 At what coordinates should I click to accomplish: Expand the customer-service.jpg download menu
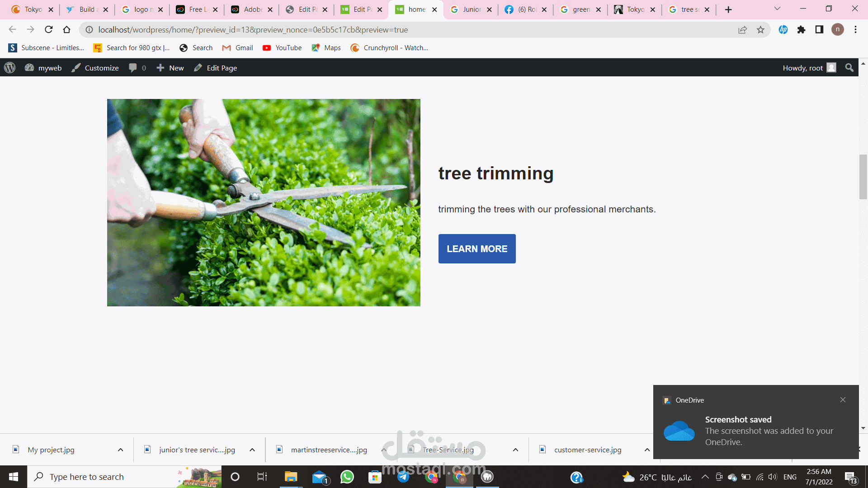(x=647, y=450)
